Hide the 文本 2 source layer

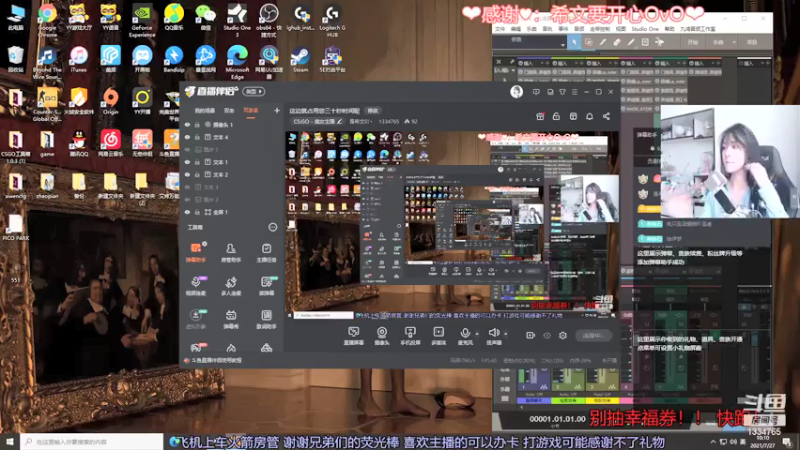coord(187,174)
